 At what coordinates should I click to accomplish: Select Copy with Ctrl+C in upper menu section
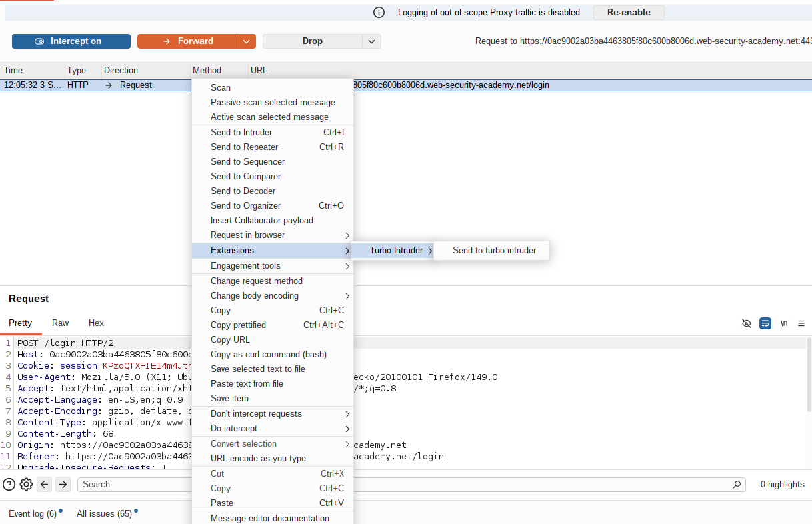(x=273, y=310)
